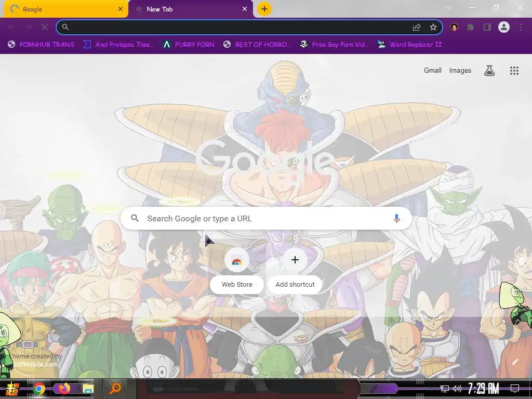Open the notification center icon
Screen dimensions: 532x399
tap(515, 389)
